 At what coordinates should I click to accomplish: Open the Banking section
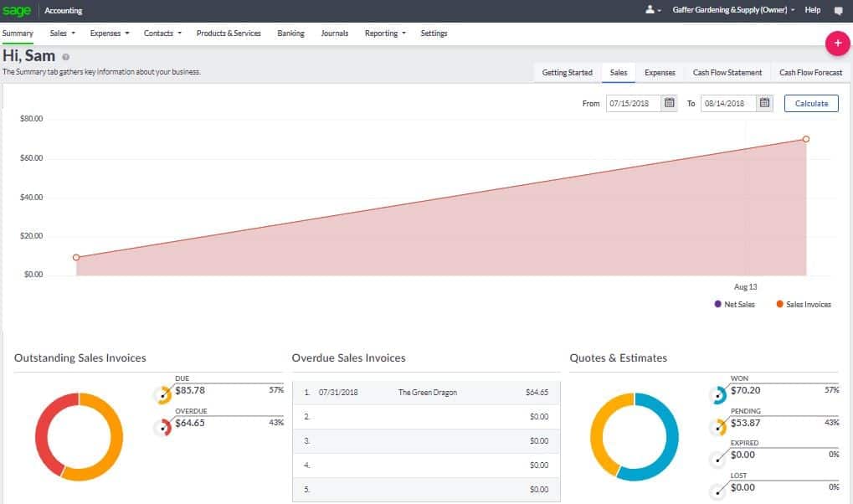pos(290,33)
